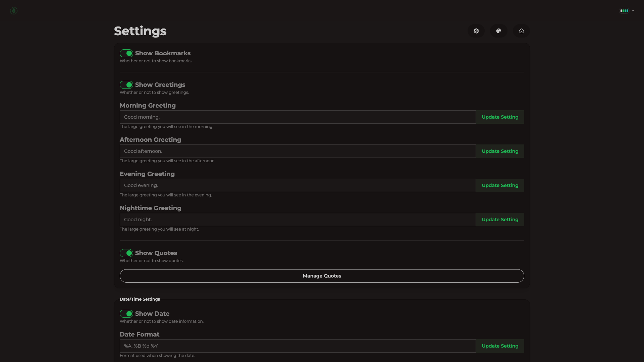Click the 'Nighttime Greeting' heading label
Image resolution: width=644 pixels, height=362 pixels.
pyautogui.click(x=150, y=208)
